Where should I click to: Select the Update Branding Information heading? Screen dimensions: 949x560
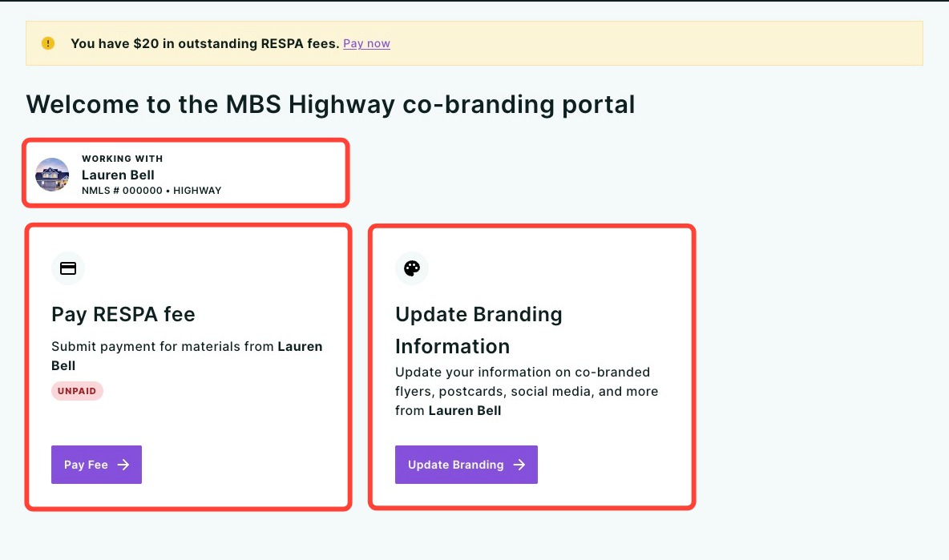point(479,330)
